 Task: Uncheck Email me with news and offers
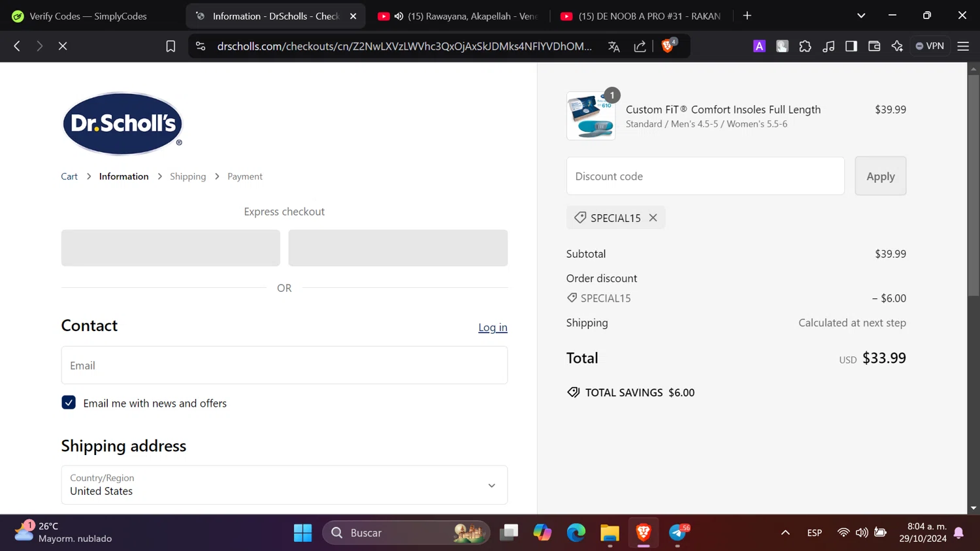click(69, 403)
